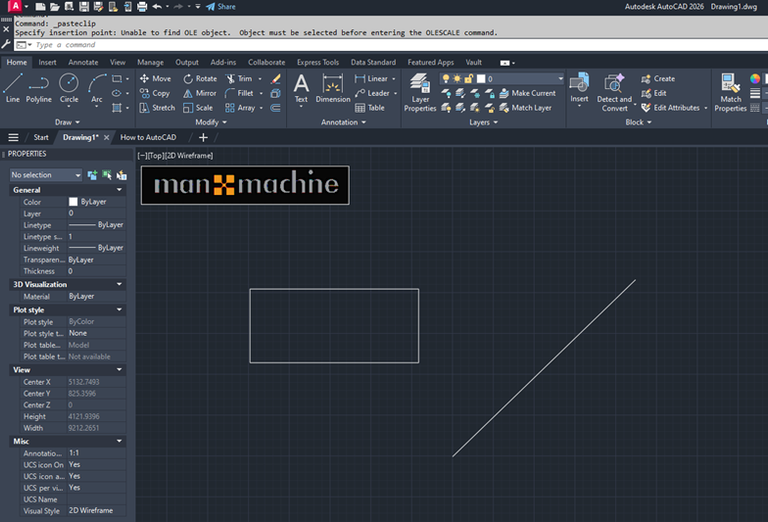Open the Collaborate ribbon tab

tap(266, 62)
